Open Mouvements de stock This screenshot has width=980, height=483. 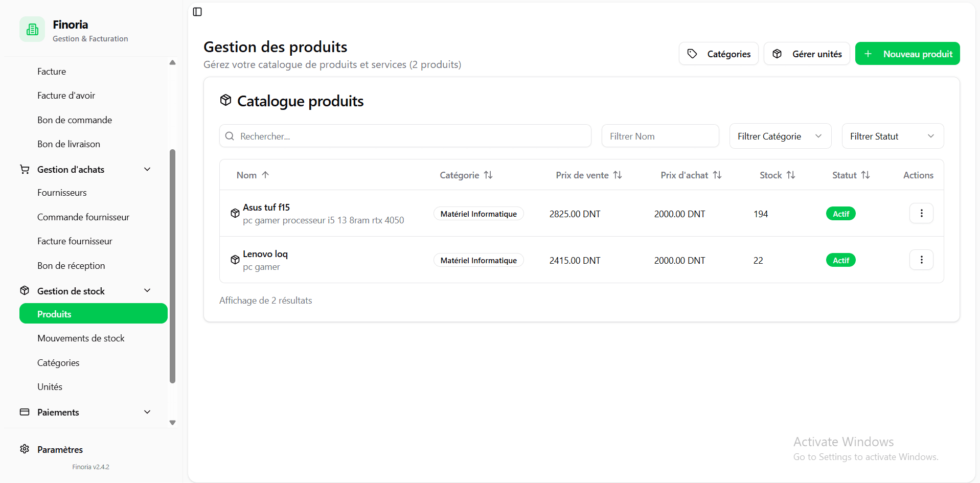[x=81, y=338]
